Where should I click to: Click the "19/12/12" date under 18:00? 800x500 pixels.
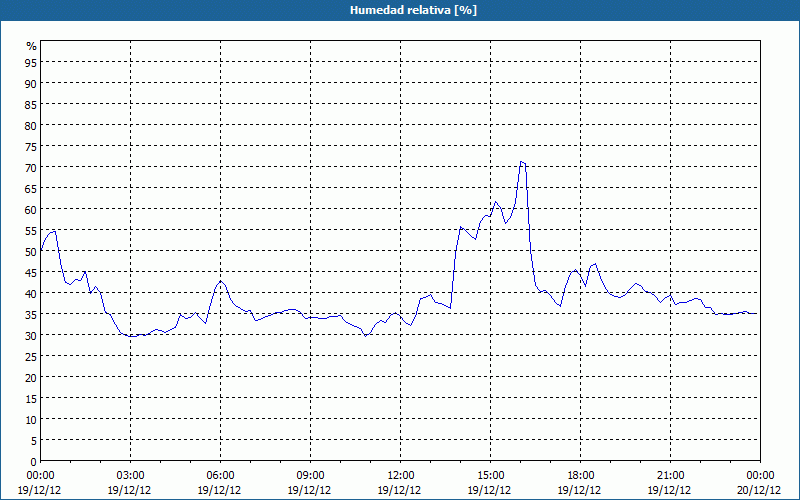[579, 490]
